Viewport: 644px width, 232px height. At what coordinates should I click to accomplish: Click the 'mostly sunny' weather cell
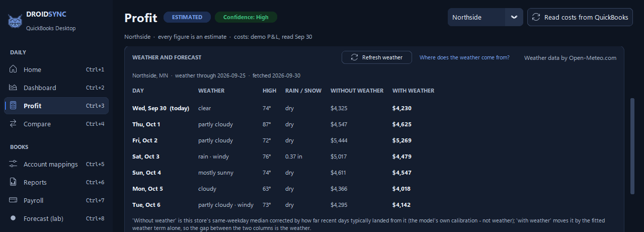[215, 173]
